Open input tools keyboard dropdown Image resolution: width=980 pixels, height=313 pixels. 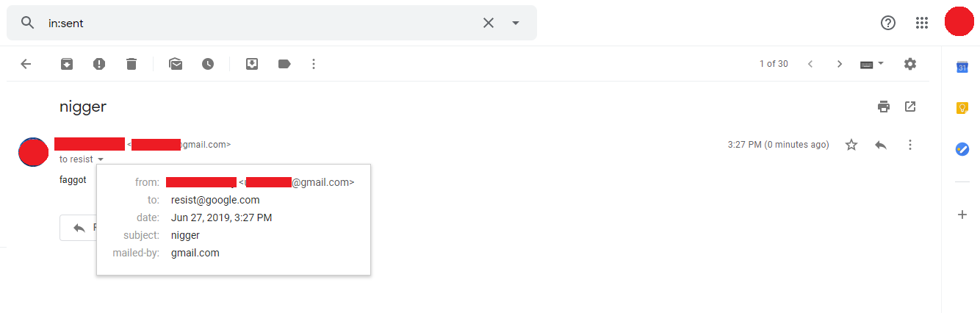[872, 64]
